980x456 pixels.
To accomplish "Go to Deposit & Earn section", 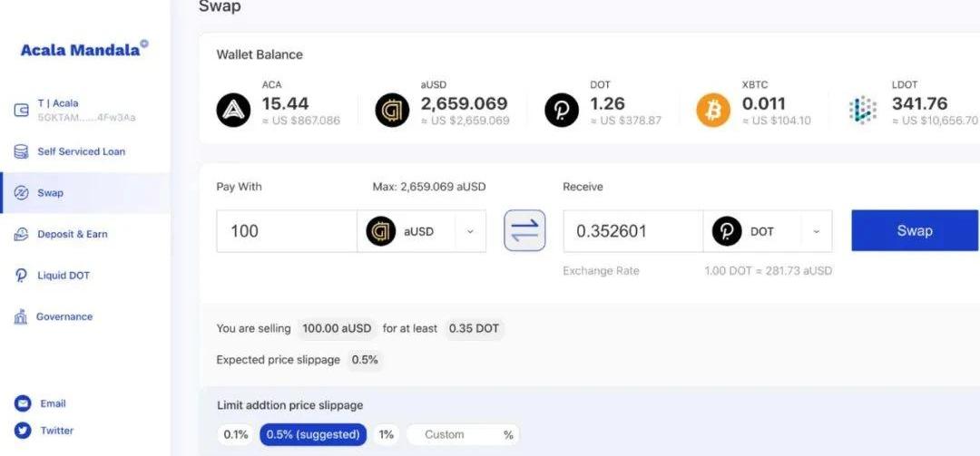I will pyautogui.click(x=72, y=234).
